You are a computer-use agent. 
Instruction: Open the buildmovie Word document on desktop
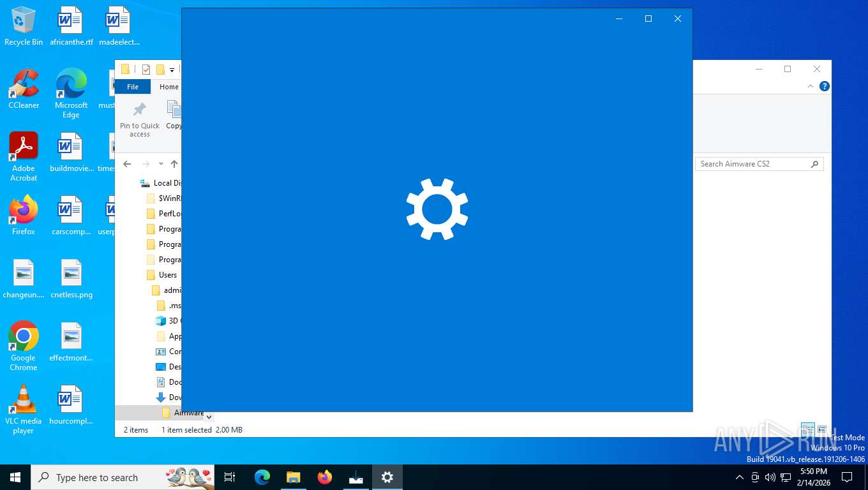point(71,153)
